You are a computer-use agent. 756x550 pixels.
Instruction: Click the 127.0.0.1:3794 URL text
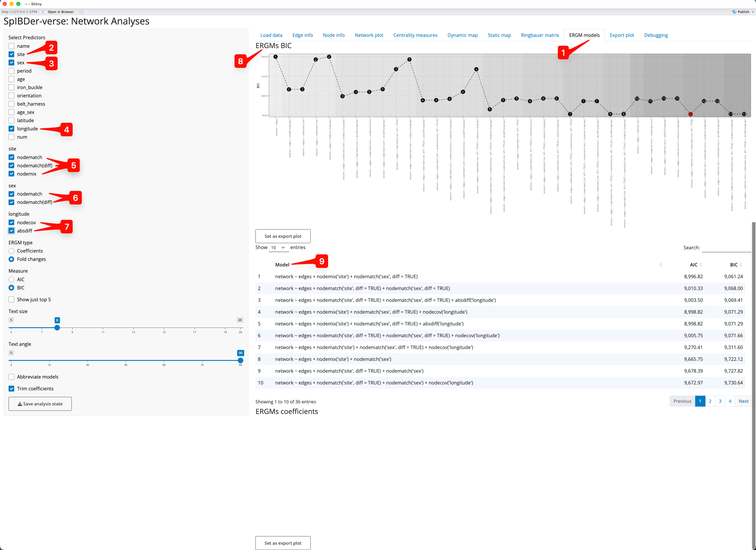click(x=20, y=12)
